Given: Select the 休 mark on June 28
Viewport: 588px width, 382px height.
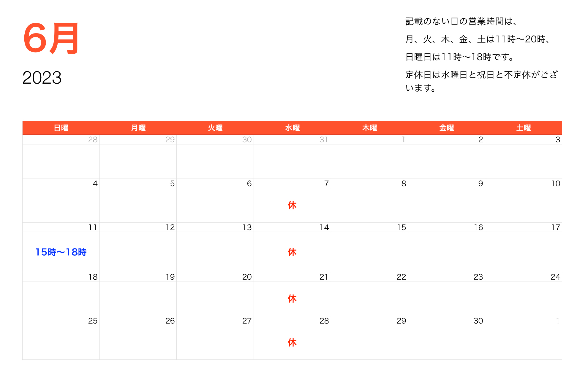Looking at the screenshot, I should [x=292, y=343].
